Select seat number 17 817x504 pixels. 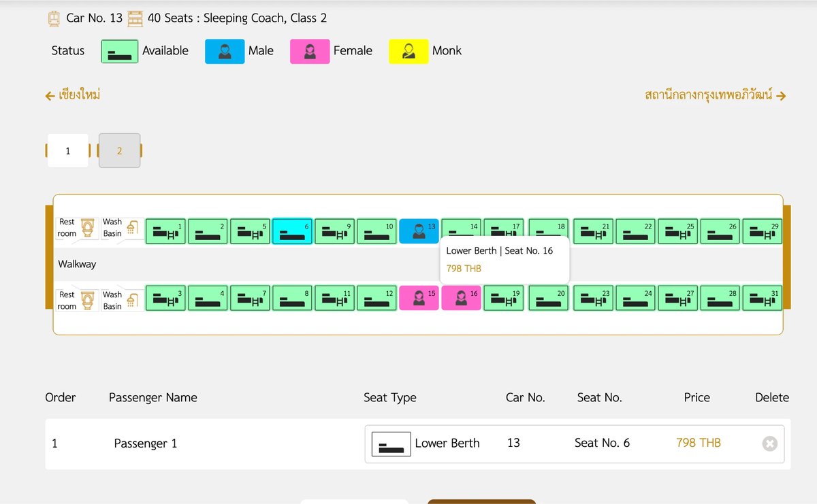point(503,227)
